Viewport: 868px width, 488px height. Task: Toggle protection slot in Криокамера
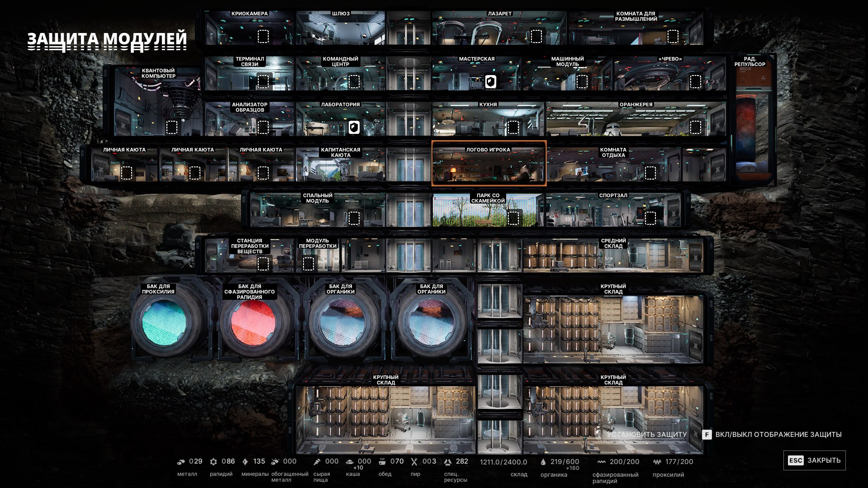click(x=263, y=36)
